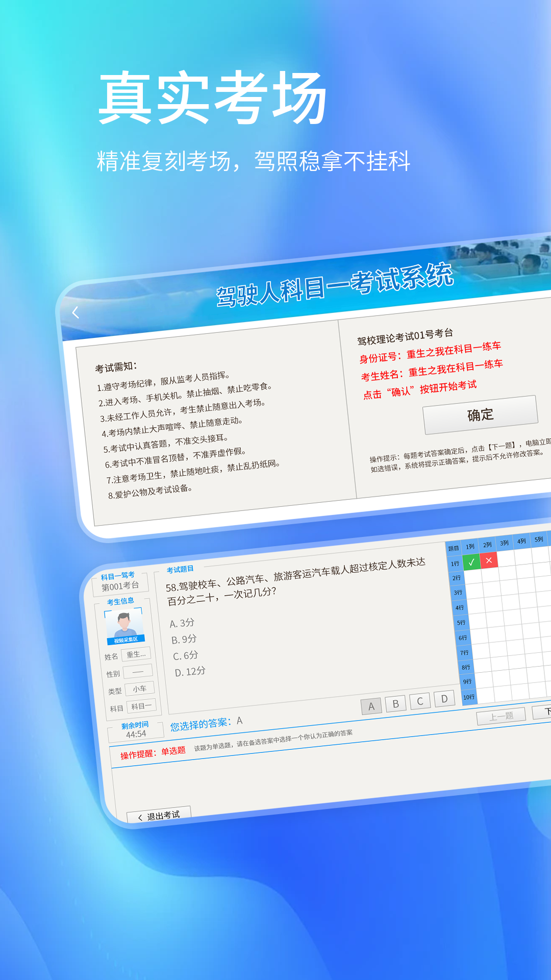Choose answer button A
Image resolution: width=551 pixels, height=980 pixels.
pos(371,706)
